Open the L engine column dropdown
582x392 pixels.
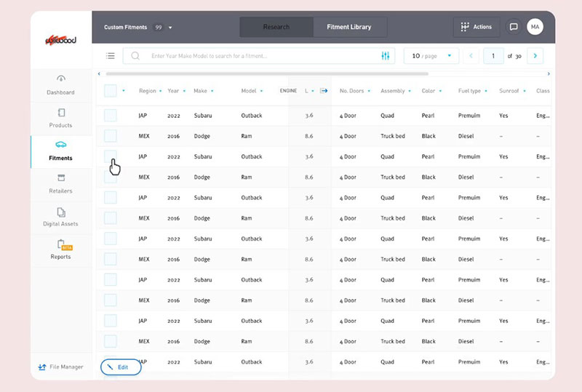pos(313,91)
